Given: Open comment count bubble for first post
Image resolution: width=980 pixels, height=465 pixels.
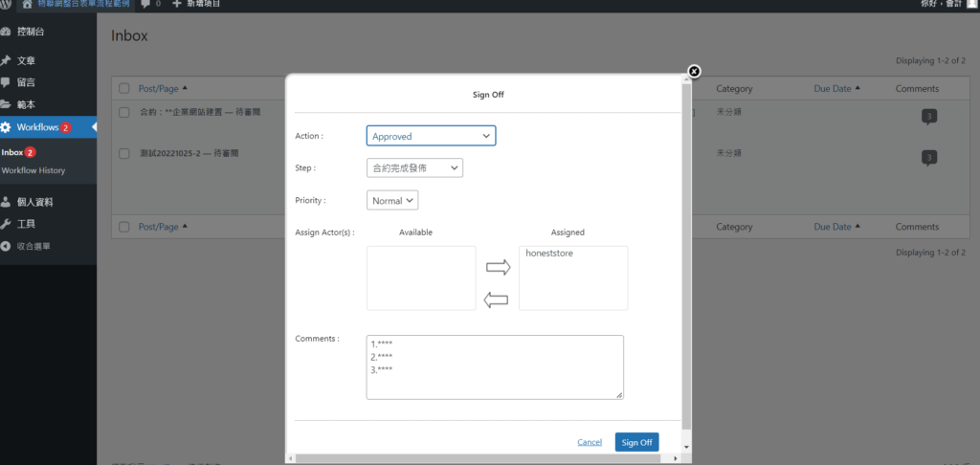Looking at the screenshot, I should pyautogui.click(x=928, y=117).
